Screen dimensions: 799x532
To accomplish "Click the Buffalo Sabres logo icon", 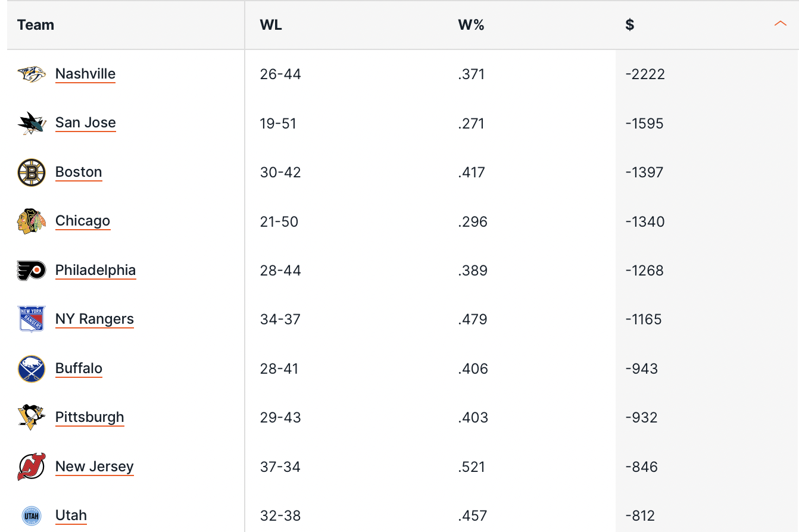I will point(32,368).
